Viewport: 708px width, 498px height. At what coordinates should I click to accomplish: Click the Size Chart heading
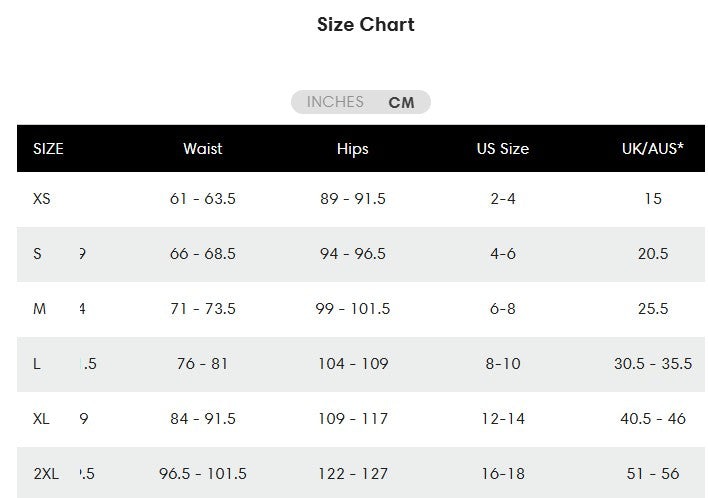click(x=366, y=24)
